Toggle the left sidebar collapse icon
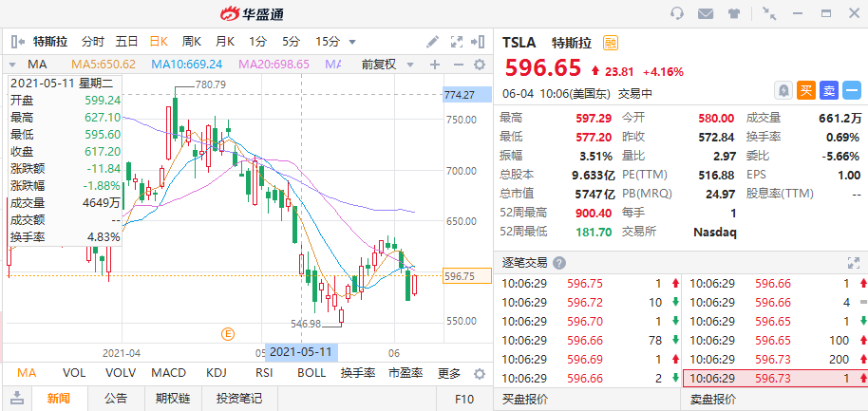Viewport: 868px width, 411px height. 18,42
